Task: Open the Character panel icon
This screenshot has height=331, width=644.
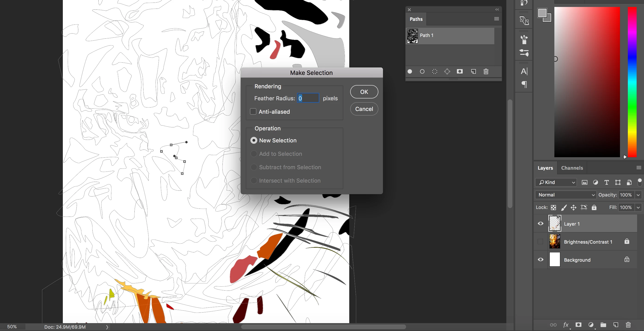Action: click(524, 72)
